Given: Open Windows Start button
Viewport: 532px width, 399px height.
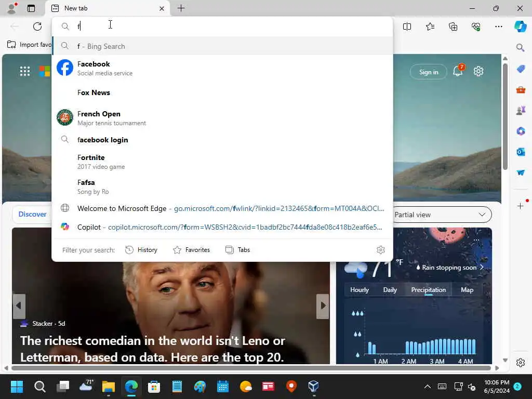Looking at the screenshot, I should tap(17, 387).
